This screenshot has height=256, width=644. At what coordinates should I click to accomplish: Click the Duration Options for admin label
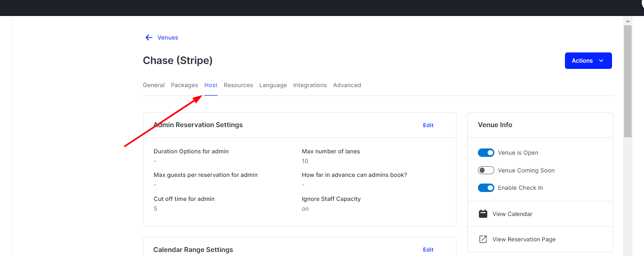point(191,152)
